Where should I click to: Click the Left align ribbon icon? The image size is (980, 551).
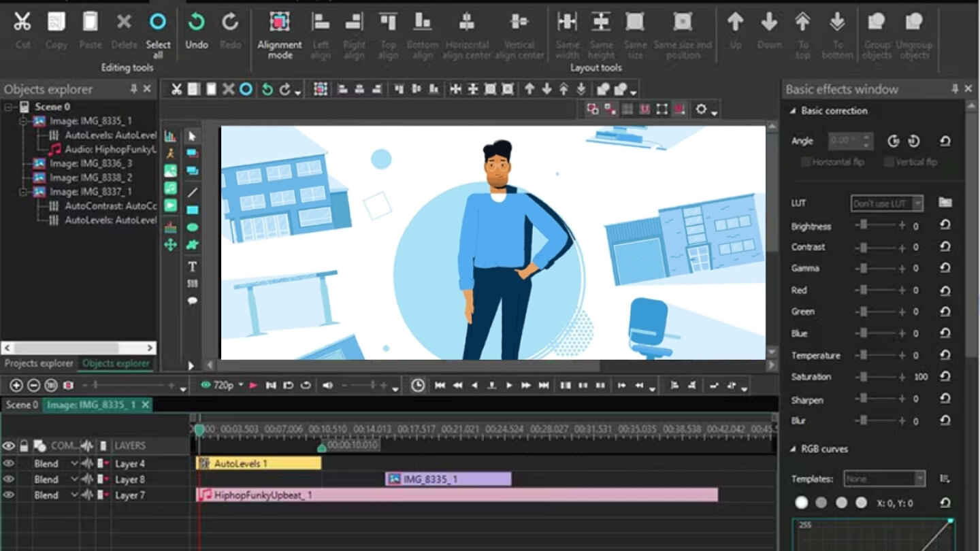tap(321, 22)
